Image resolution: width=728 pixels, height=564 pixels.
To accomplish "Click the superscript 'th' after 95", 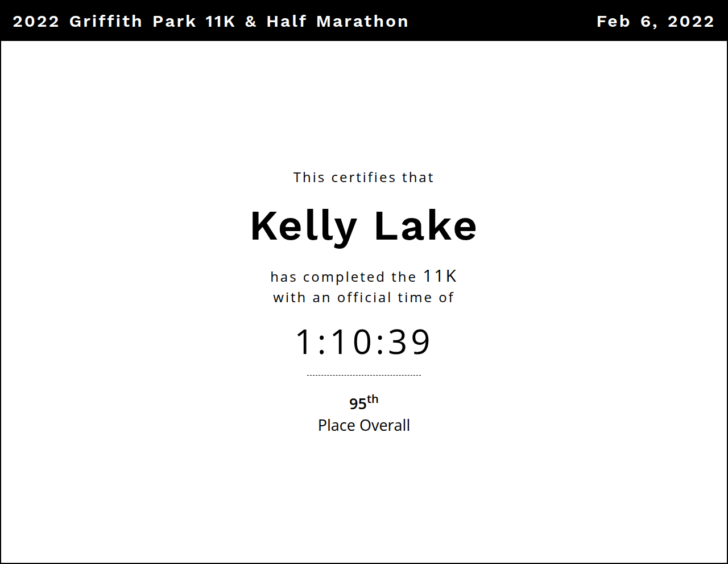I will click(373, 400).
